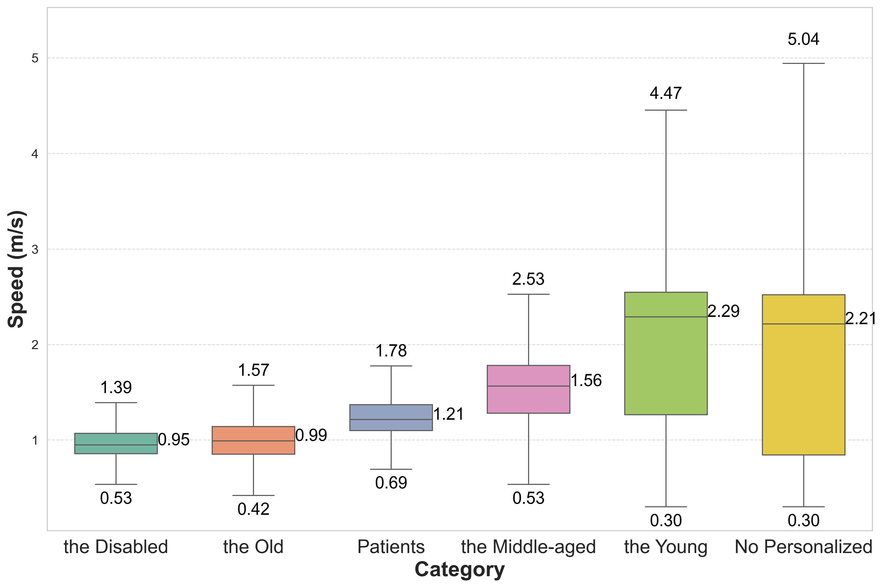Viewport: 885px width, 588px height.
Task: Click the 2.29 median value label
Action: coord(723,311)
